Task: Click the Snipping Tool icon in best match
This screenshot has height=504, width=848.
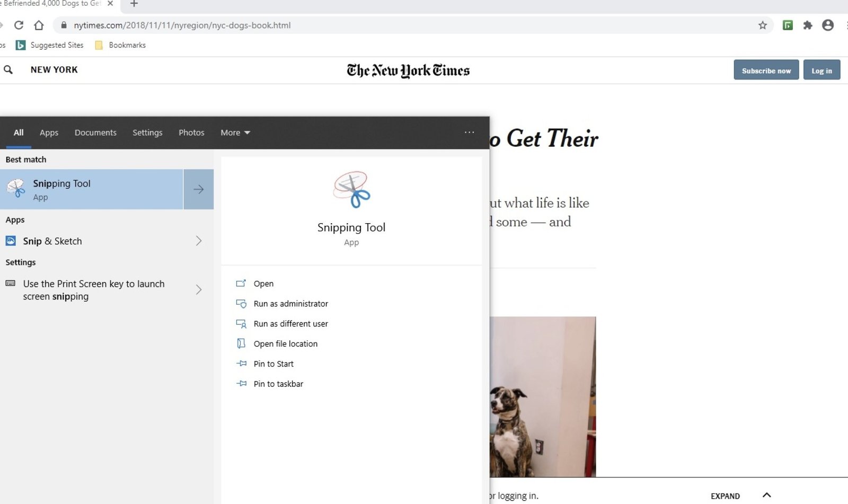Action: (16, 188)
